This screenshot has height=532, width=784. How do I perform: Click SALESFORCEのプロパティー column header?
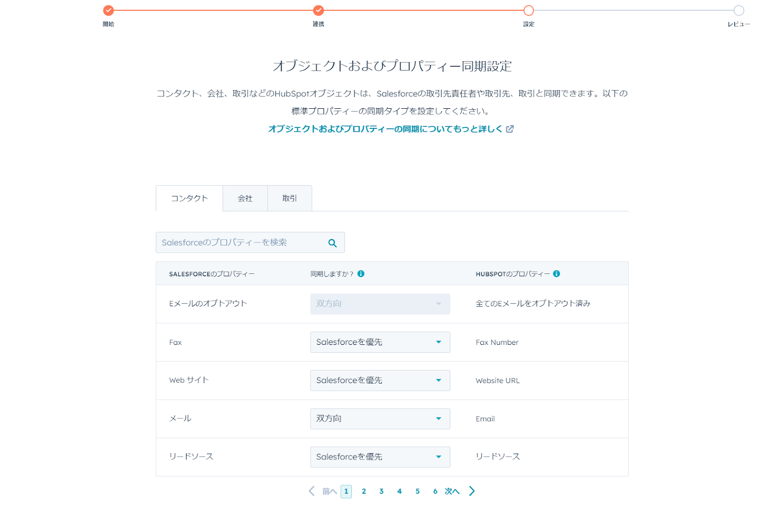point(212,274)
